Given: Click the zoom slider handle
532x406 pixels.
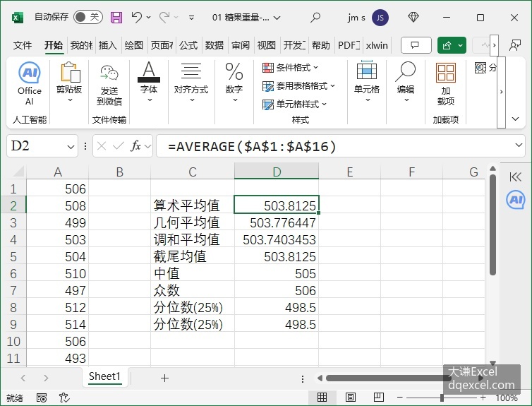Looking at the screenshot, I should [442, 397].
